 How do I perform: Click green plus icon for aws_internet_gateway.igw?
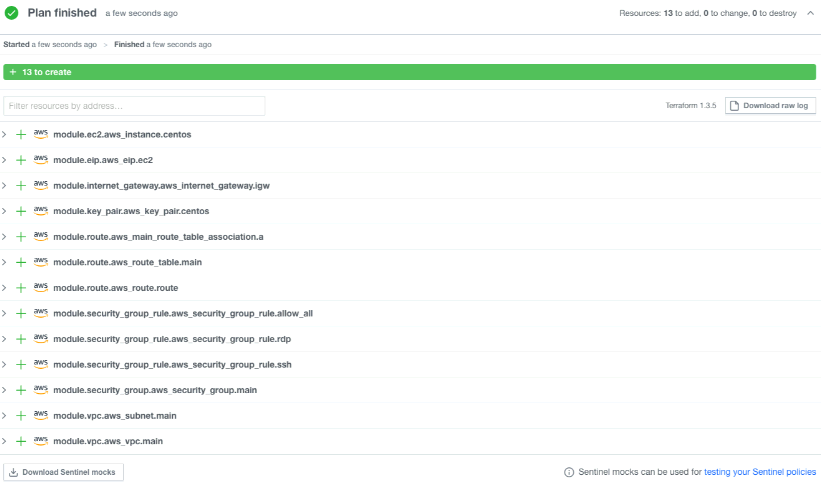tap(21, 186)
